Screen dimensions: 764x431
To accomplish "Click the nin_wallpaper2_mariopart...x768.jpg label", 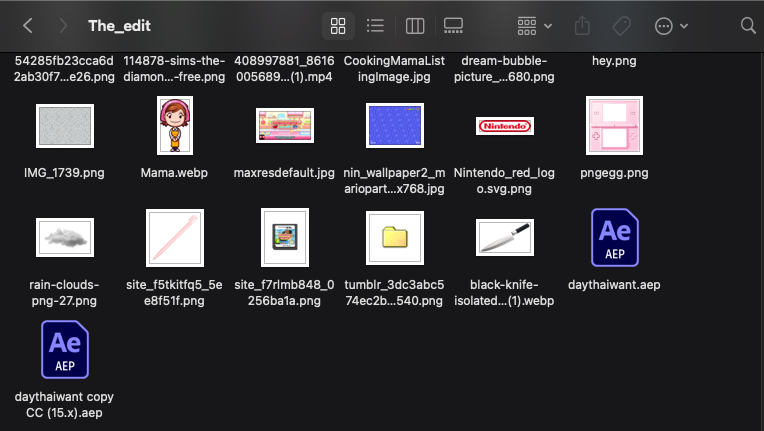I will 394,181.
